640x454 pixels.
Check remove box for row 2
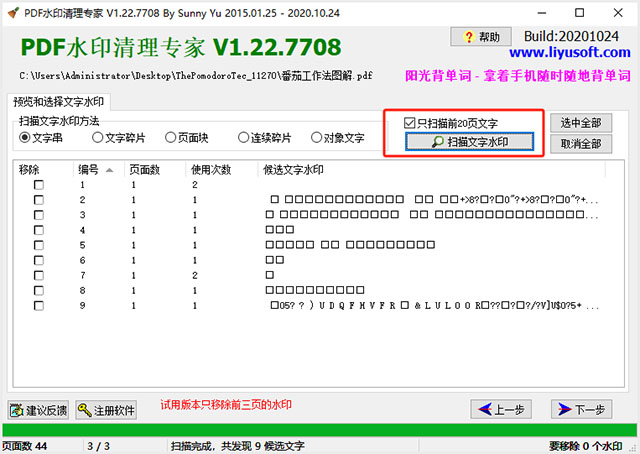(39, 200)
